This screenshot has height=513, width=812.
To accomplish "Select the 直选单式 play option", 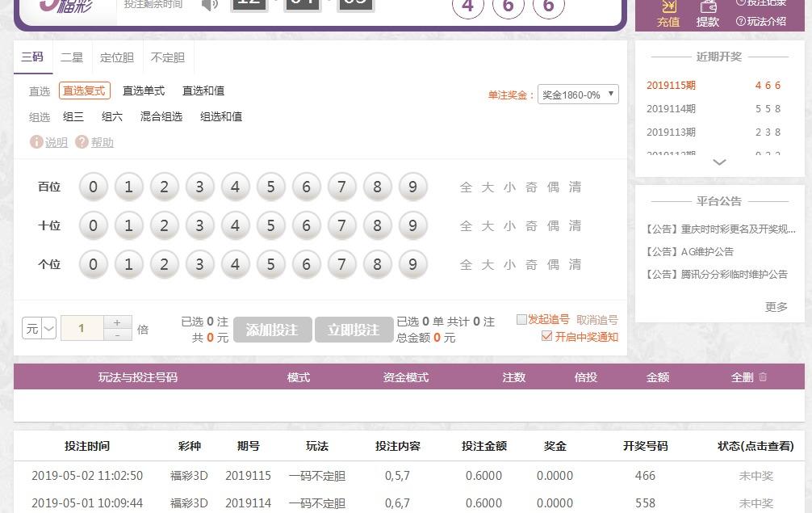I will (144, 91).
